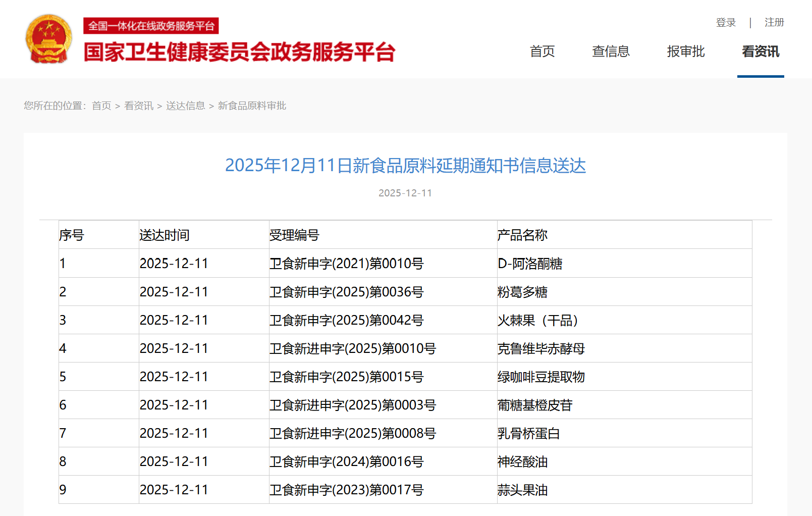Click the 登录 login link
This screenshot has width=812, height=516.
726,23
